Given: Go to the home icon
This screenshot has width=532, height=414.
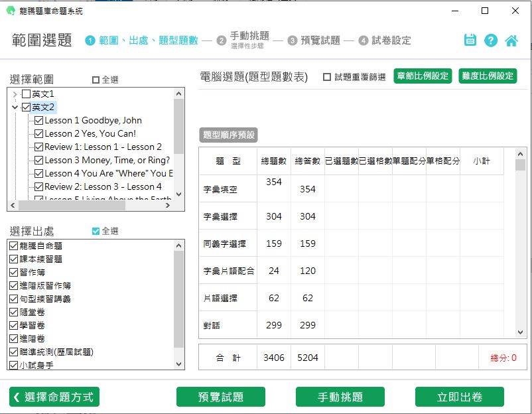Looking at the screenshot, I should tap(511, 40).
